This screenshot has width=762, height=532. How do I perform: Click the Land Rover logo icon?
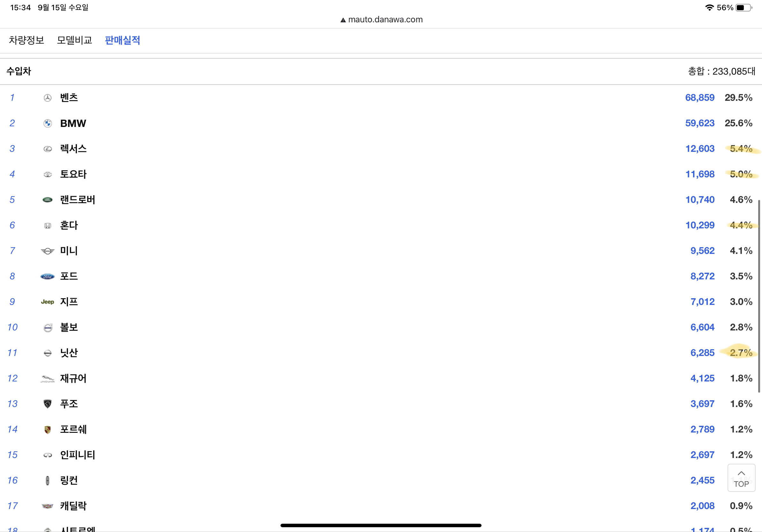48,200
